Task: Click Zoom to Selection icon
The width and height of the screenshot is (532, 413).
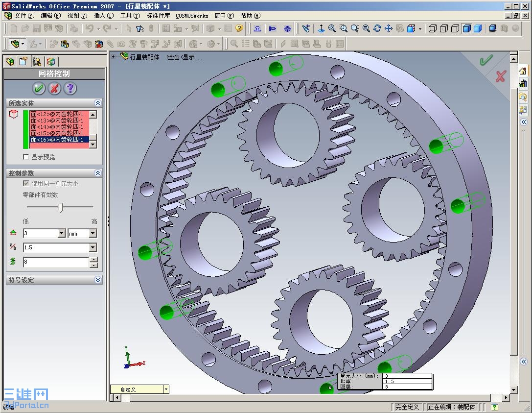Action: coord(366,28)
